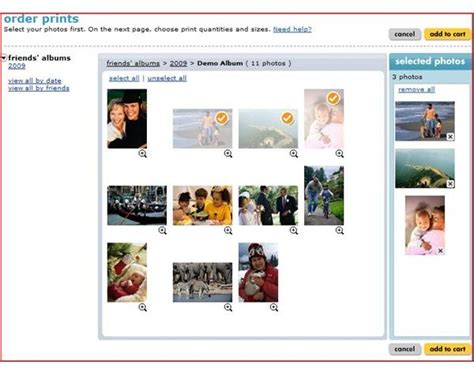Open the Need help? link
The width and height of the screenshot is (474, 368).
pyautogui.click(x=292, y=29)
